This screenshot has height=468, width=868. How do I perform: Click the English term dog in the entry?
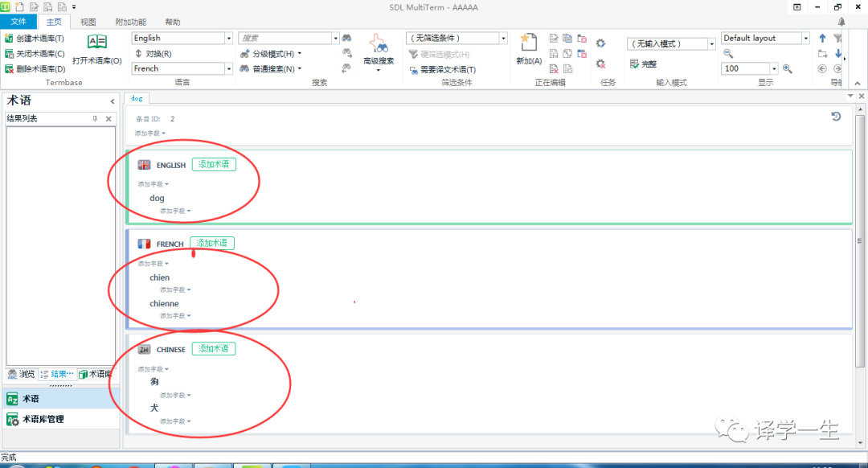pyautogui.click(x=157, y=199)
